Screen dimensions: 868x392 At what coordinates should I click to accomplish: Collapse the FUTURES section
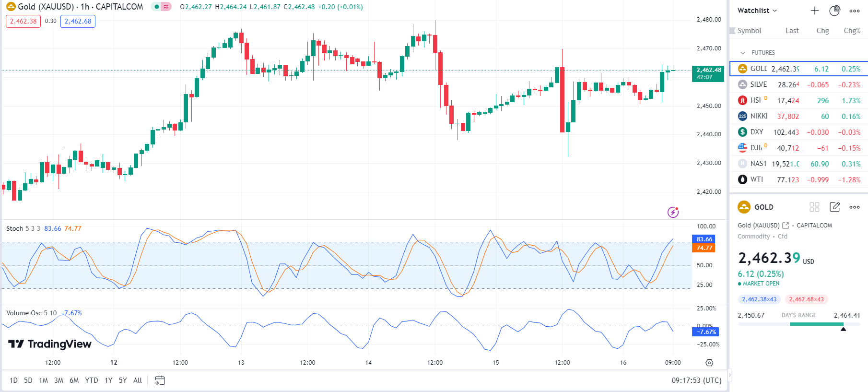coord(743,53)
